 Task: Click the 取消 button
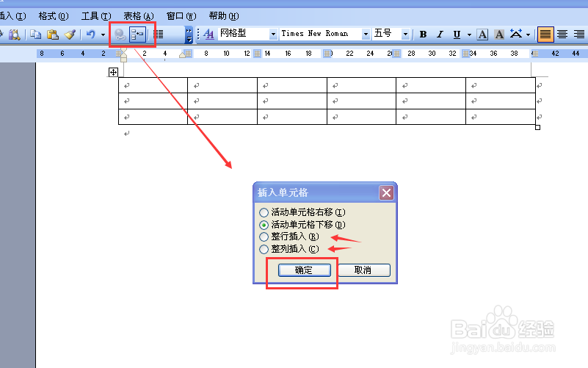[364, 270]
